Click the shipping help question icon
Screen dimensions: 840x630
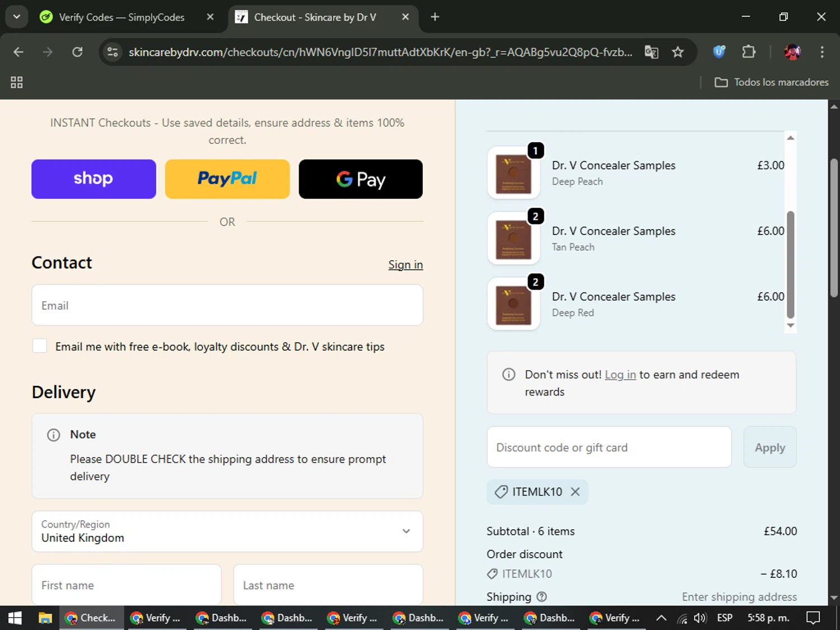tap(542, 597)
